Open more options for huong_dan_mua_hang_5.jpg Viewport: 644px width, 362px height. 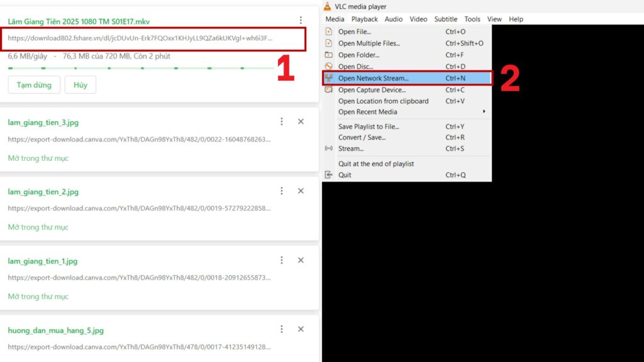282,329
